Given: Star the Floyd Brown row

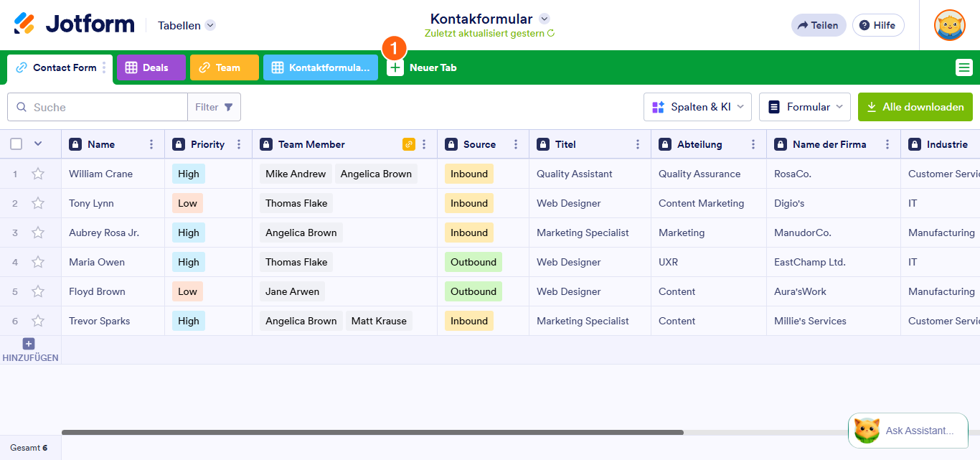Looking at the screenshot, I should [38, 291].
